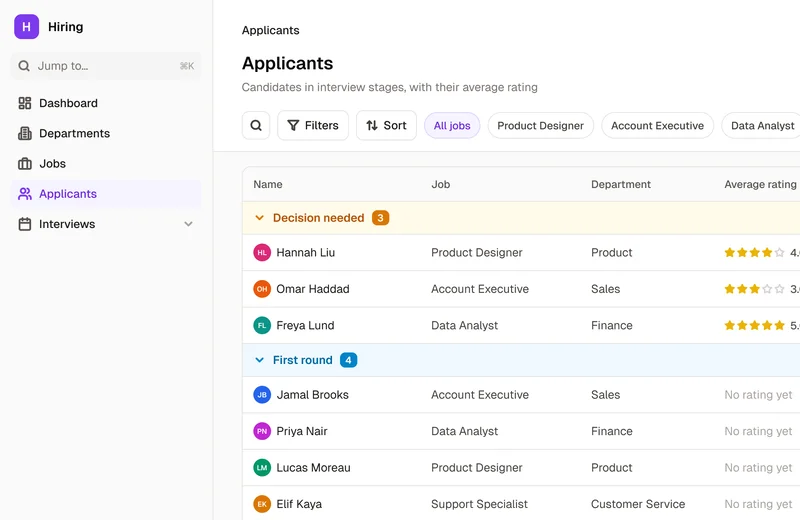Viewport: 800px width, 520px height.
Task: Click the First round count badge 4
Action: [x=348, y=360]
